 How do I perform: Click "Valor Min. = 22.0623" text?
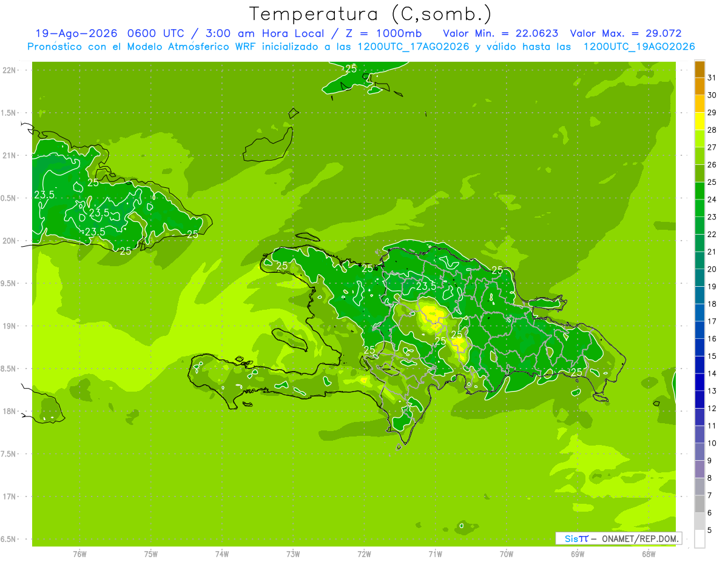tap(501, 33)
